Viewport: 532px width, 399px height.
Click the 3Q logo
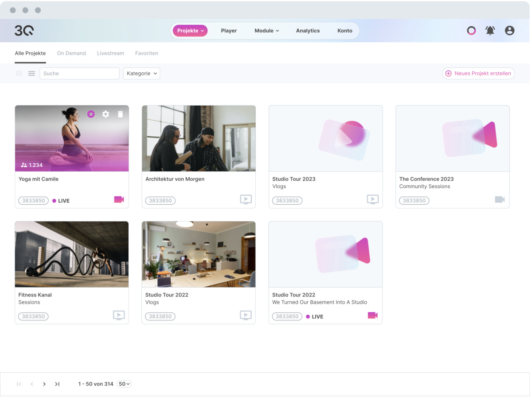(x=24, y=31)
